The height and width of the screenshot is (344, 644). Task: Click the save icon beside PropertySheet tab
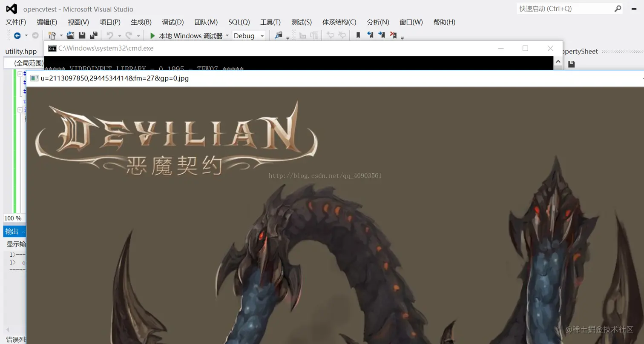572,64
